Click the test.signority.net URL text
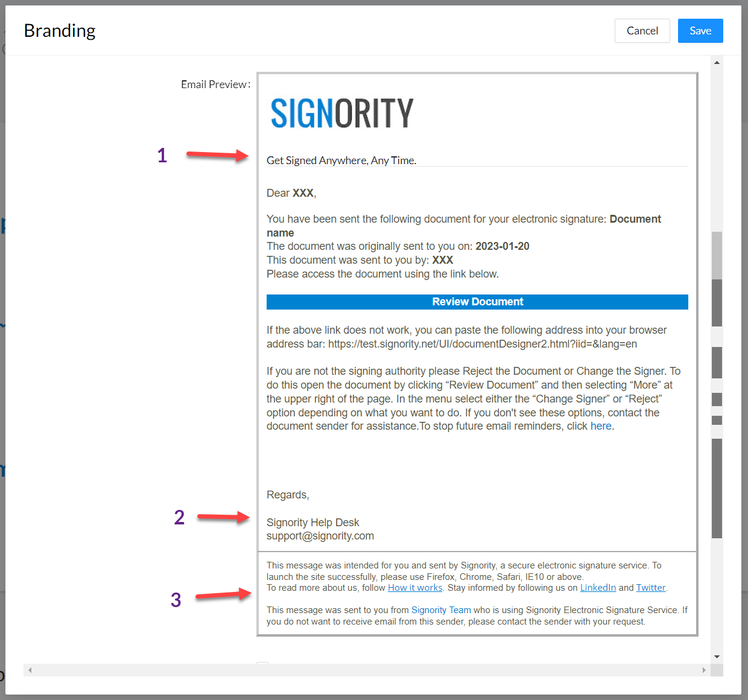Image resolution: width=748 pixels, height=700 pixels. click(x=483, y=344)
